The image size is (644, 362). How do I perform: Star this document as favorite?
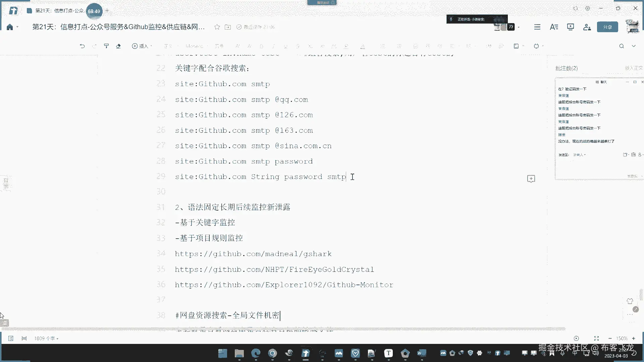[x=217, y=27]
